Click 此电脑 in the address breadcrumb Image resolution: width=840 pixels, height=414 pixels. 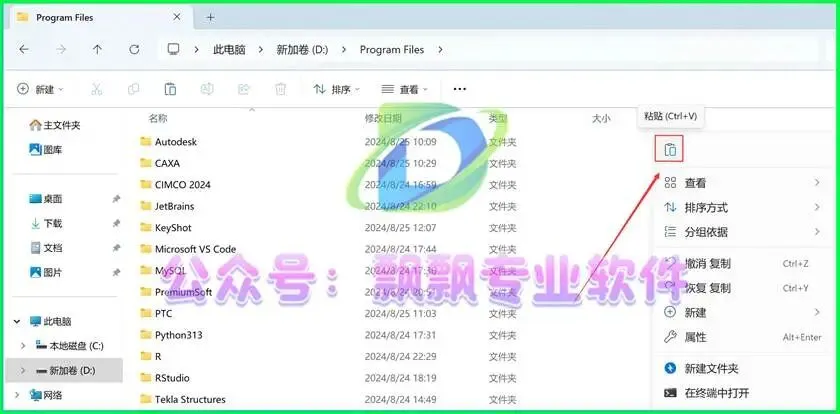pyautogui.click(x=229, y=49)
